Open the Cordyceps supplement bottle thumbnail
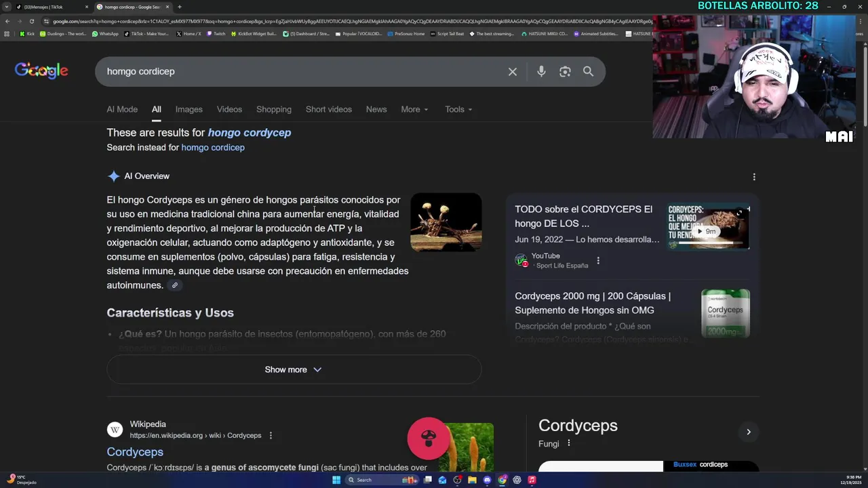868x488 pixels. [726, 313]
